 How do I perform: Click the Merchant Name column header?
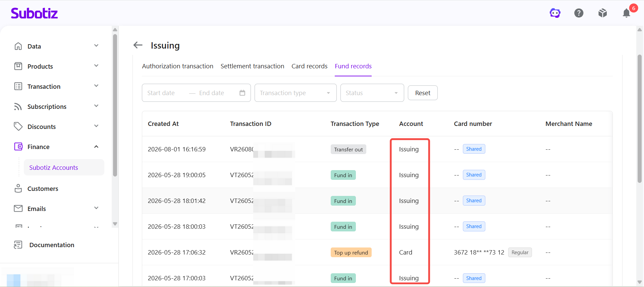569,124
